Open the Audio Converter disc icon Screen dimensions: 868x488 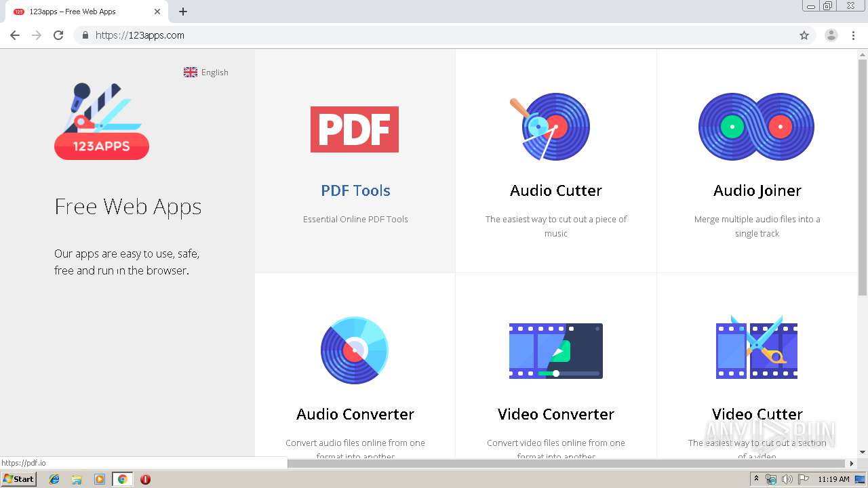tap(355, 350)
